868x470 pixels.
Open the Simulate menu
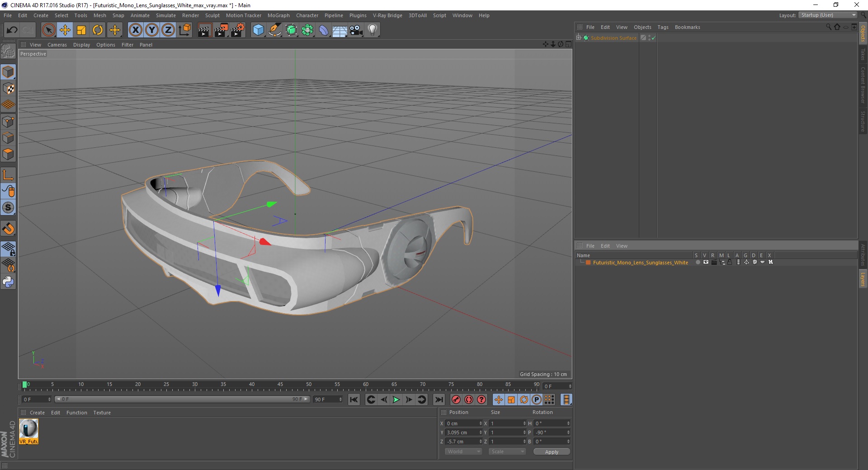click(166, 15)
